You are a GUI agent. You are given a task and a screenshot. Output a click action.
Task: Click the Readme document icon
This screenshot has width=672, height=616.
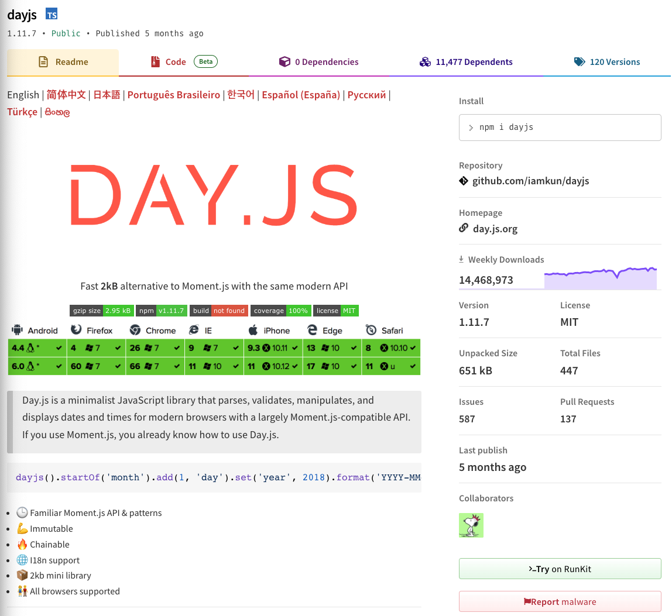click(x=43, y=61)
